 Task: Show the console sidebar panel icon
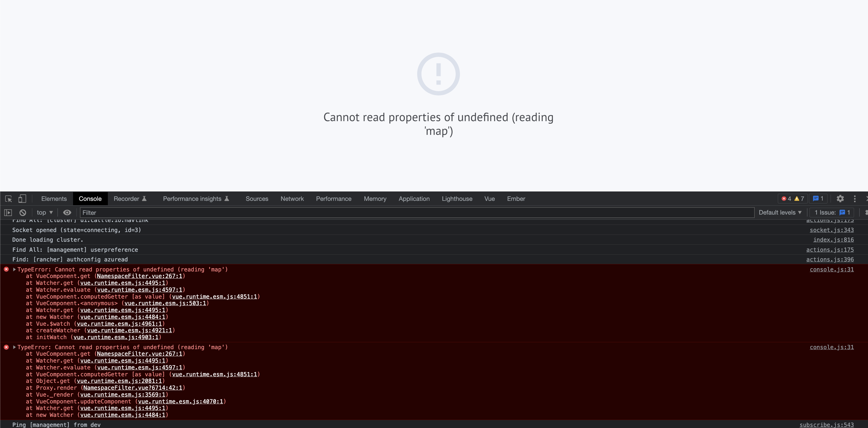point(8,213)
